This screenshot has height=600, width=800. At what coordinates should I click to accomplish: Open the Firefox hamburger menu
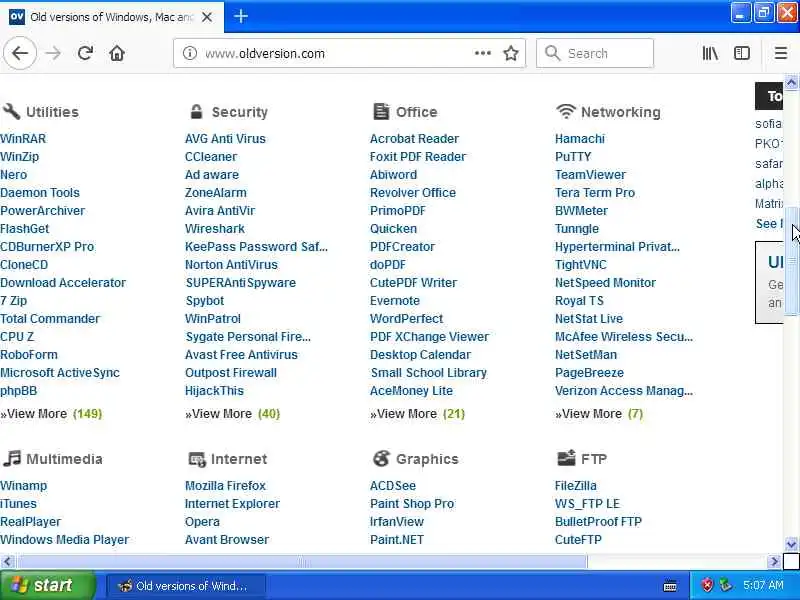pos(781,53)
